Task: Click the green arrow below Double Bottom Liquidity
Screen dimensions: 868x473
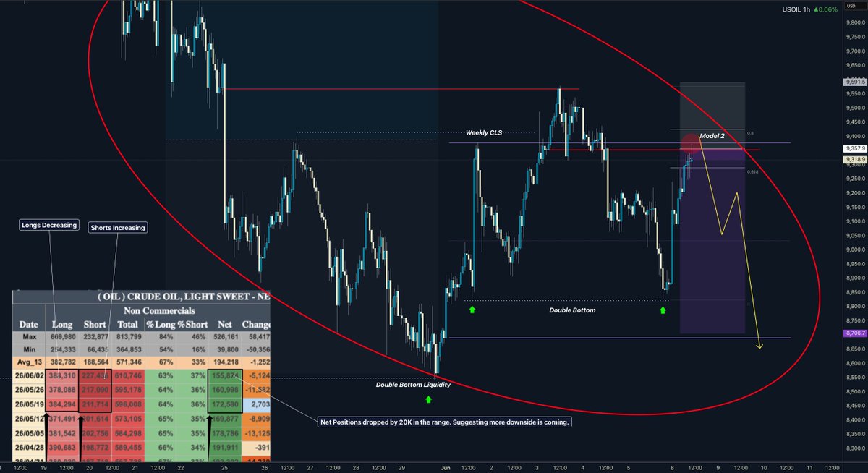Action: click(428, 399)
